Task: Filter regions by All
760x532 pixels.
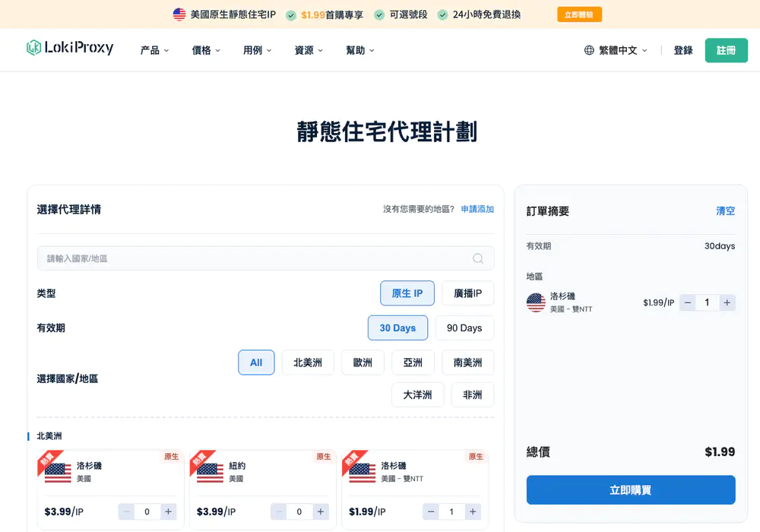Action: coord(256,363)
